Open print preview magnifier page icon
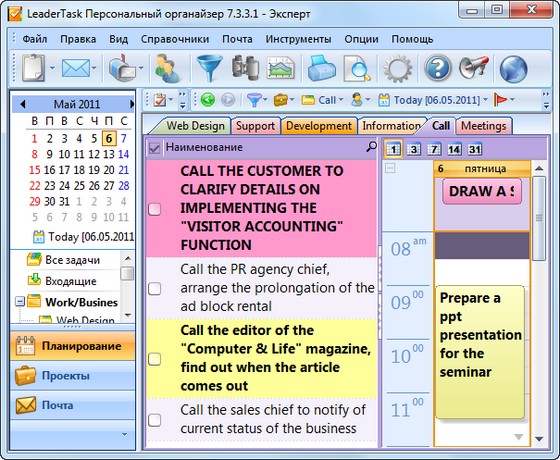 356,68
